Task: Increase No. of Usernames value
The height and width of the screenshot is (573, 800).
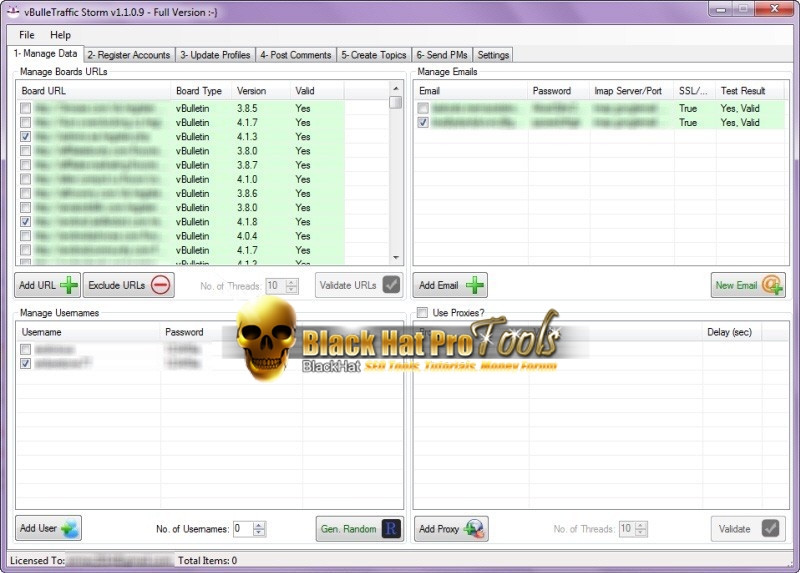Action: (x=259, y=526)
